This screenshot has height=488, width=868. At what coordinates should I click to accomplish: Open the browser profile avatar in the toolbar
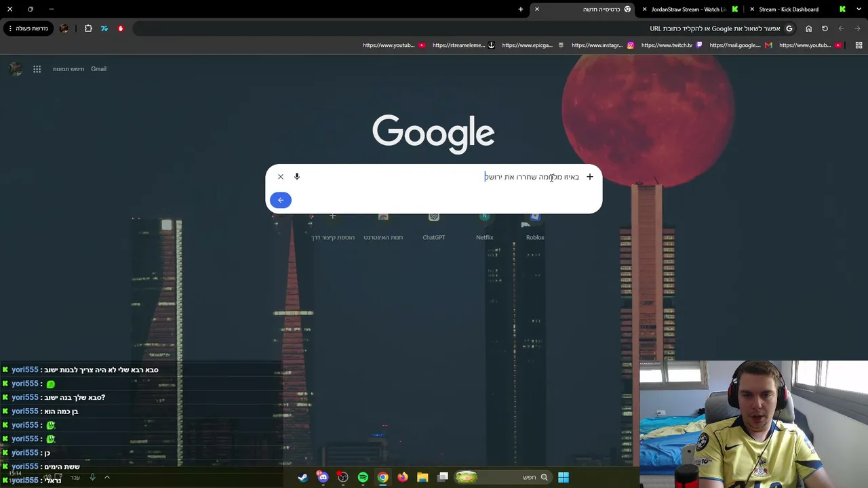point(64,28)
